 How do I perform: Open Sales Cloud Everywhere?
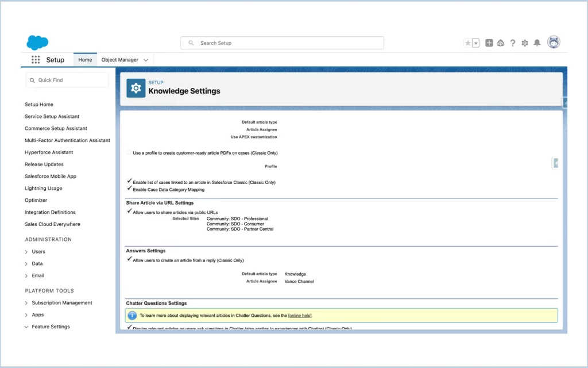52,224
